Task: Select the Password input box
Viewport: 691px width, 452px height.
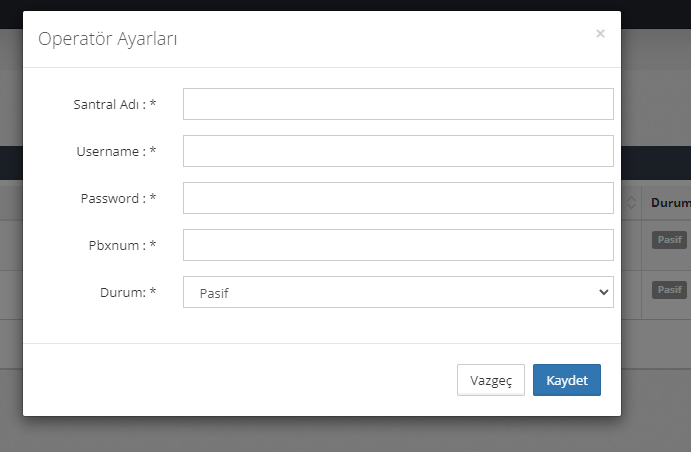Action: click(398, 198)
